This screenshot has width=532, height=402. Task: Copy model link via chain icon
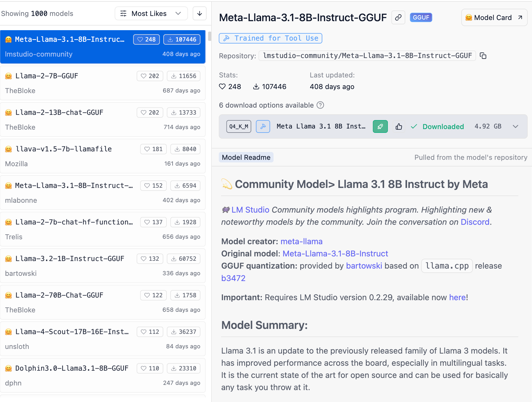(x=398, y=17)
